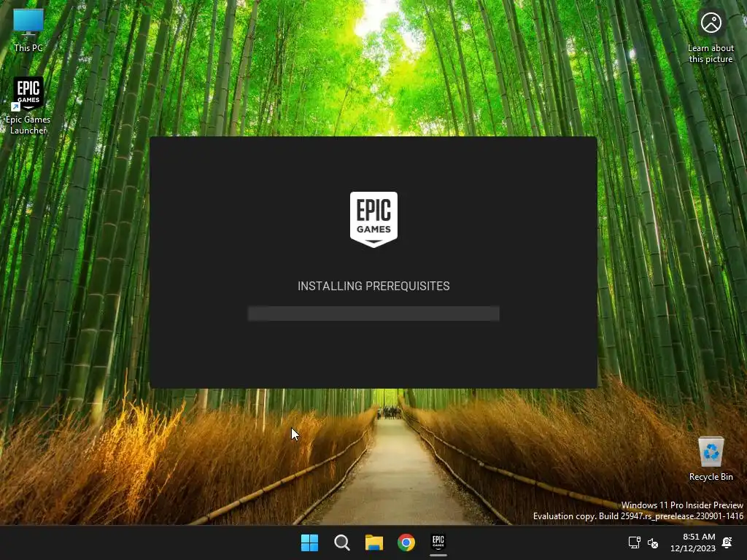Click the Epic Games taskbar icon

438,542
